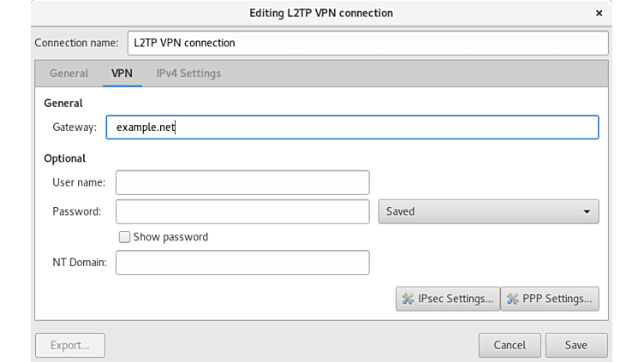Click the Gateway field containing example.net
644x362 pixels.
[x=352, y=128]
